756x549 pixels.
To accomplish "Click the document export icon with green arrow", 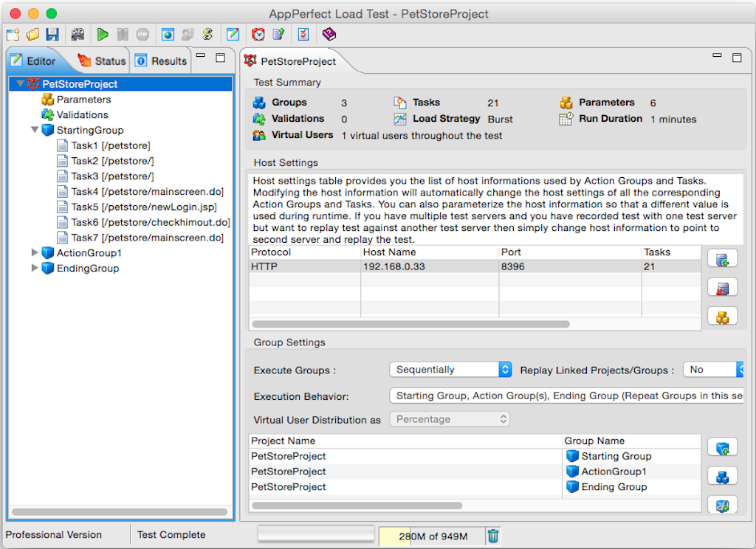I will 278,34.
